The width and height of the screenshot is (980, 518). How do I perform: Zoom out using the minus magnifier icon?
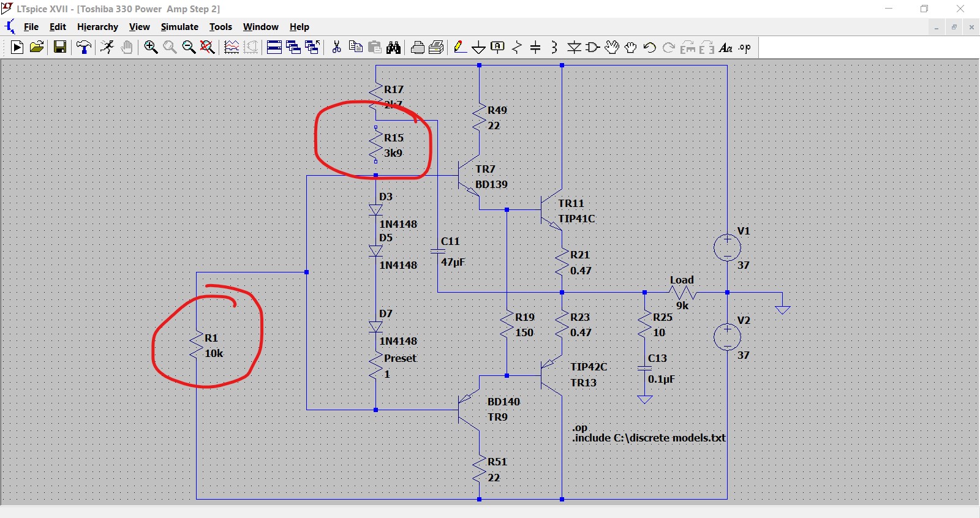click(189, 47)
